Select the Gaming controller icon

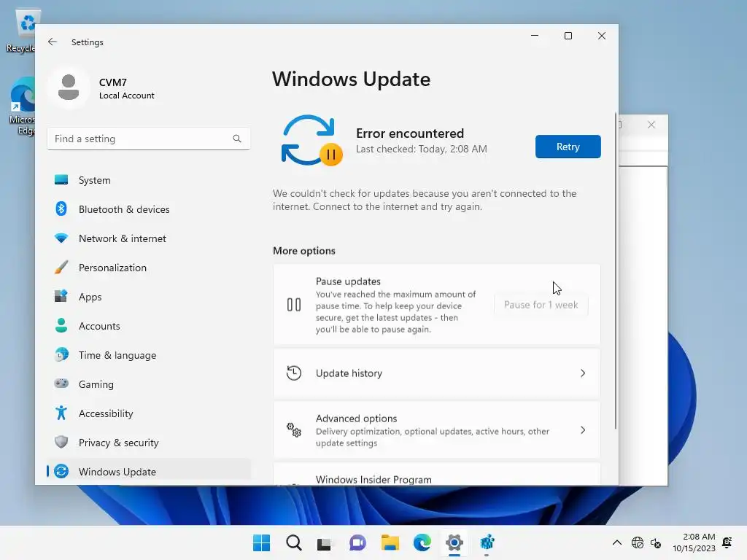[x=61, y=384]
